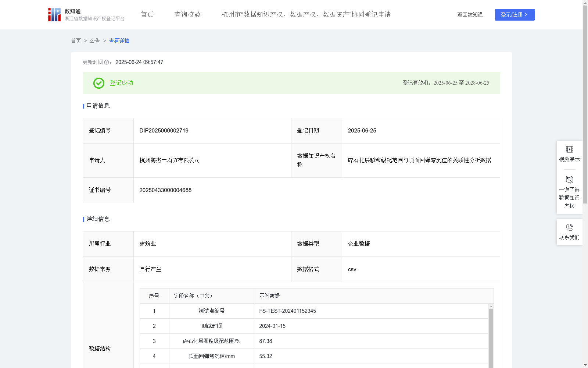Click the active 查看详情 breadcrumb item
The height and width of the screenshot is (368, 588).
click(x=119, y=41)
